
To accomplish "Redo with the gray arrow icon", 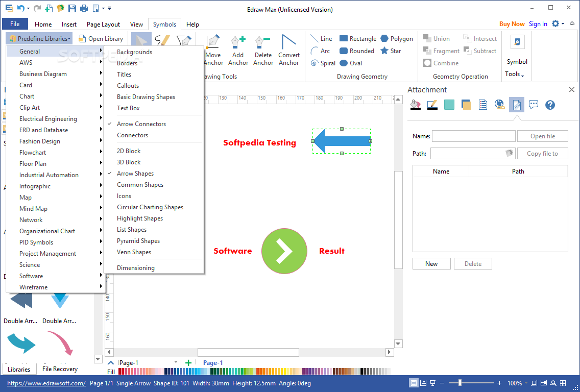I will pos(37,8).
